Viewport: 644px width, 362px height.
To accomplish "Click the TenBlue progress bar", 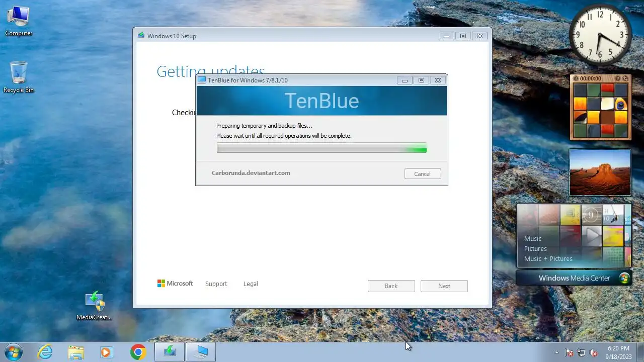I will pos(321,148).
